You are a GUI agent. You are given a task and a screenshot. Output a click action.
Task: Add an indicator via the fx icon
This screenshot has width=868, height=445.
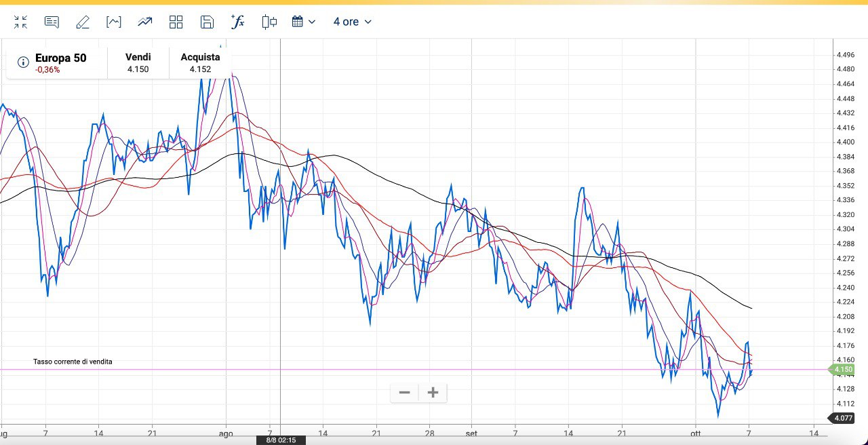point(237,22)
